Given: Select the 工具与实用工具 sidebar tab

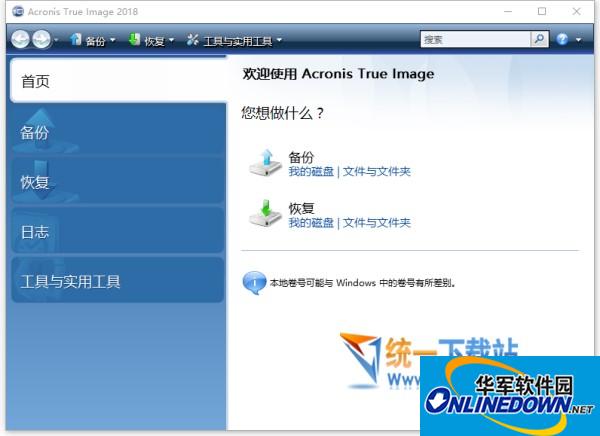Looking at the screenshot, I should (x=118, y=281).
